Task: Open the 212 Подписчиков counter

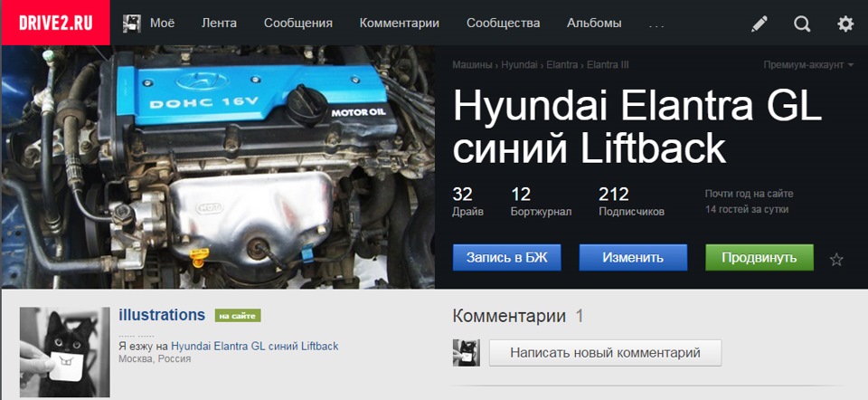Action: pos(632,202)
